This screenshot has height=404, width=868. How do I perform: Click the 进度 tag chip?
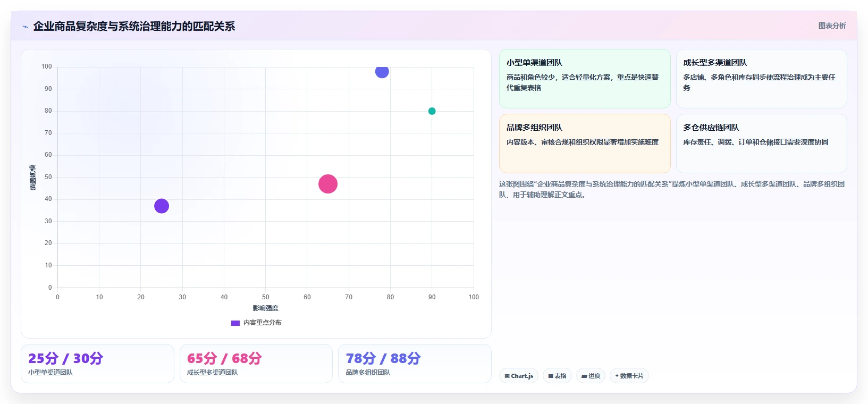pos(591,376)
